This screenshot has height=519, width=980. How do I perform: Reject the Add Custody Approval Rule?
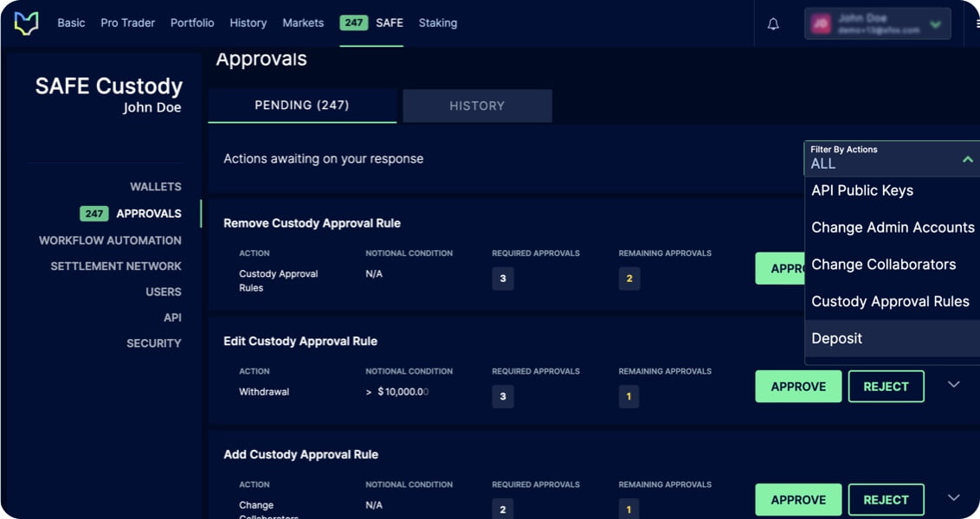click(886, 500)
